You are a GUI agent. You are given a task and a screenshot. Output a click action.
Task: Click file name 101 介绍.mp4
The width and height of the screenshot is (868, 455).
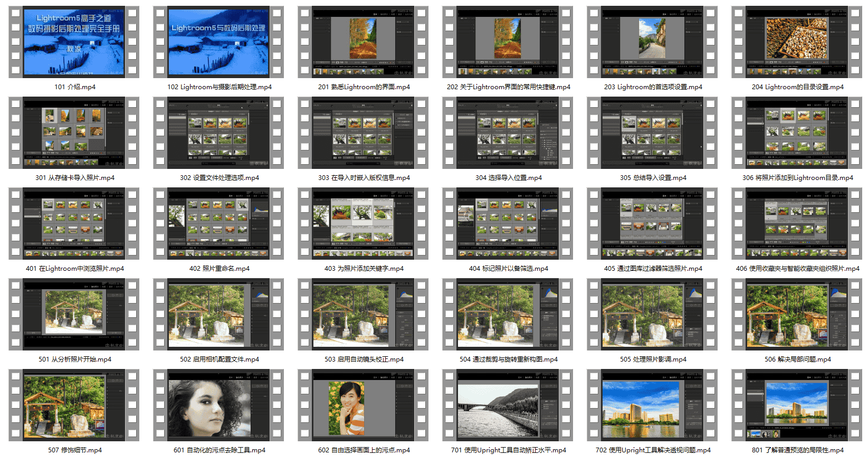74,87
